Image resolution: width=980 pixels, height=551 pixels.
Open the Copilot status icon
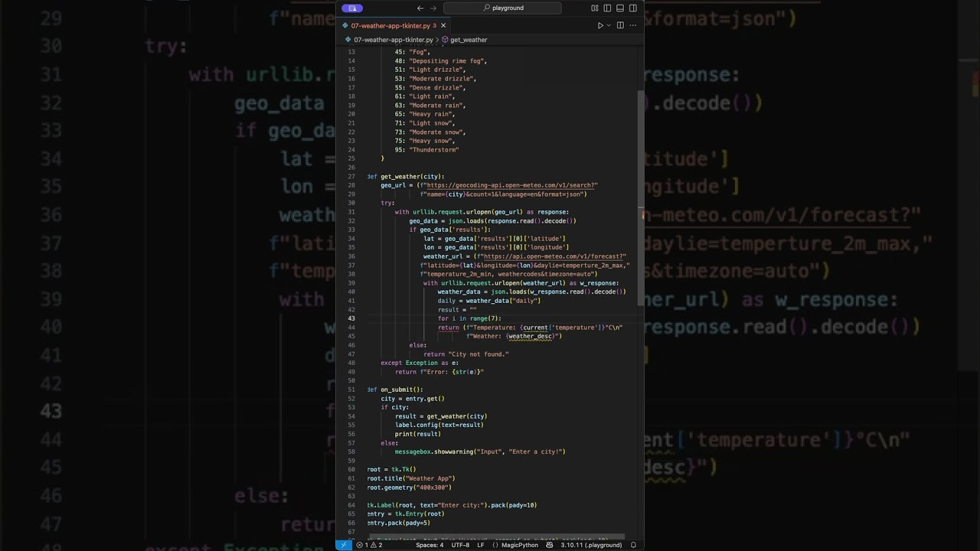[550, 545]
